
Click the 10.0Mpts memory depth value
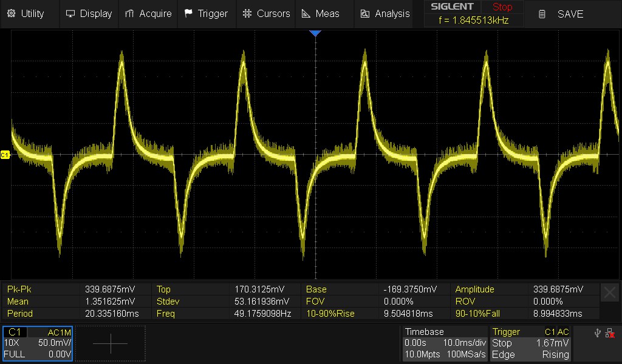tap(422, 354)
